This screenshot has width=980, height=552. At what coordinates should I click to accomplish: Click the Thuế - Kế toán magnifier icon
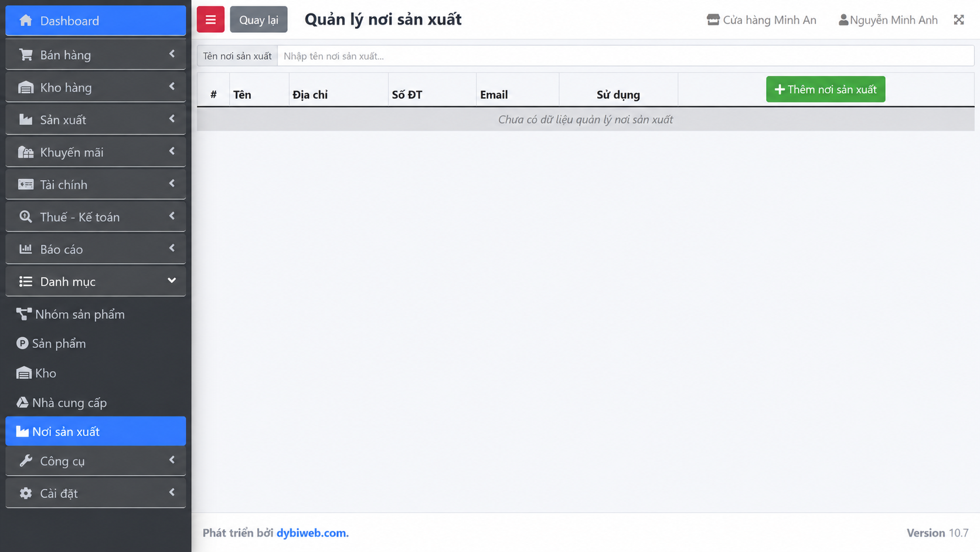pyautogui.click(x=26, y=216)
